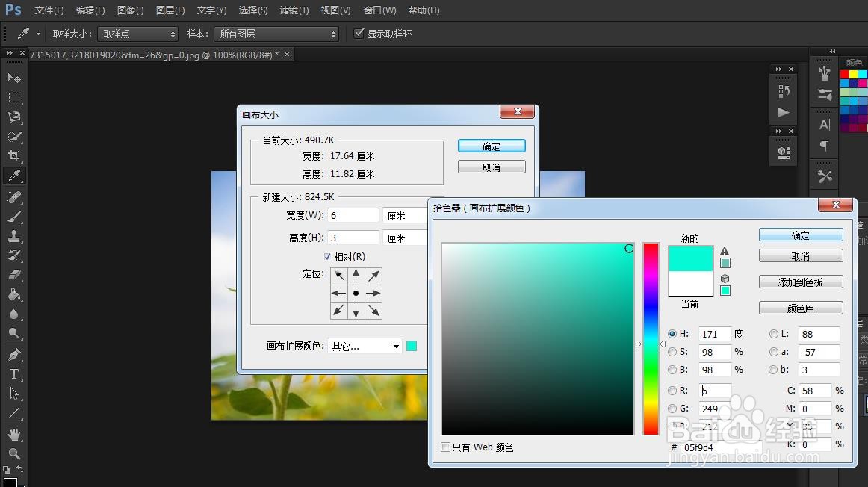Uncheck the 相对 checkbox
This screenshot has width=868, height=487.
point(327,256)
